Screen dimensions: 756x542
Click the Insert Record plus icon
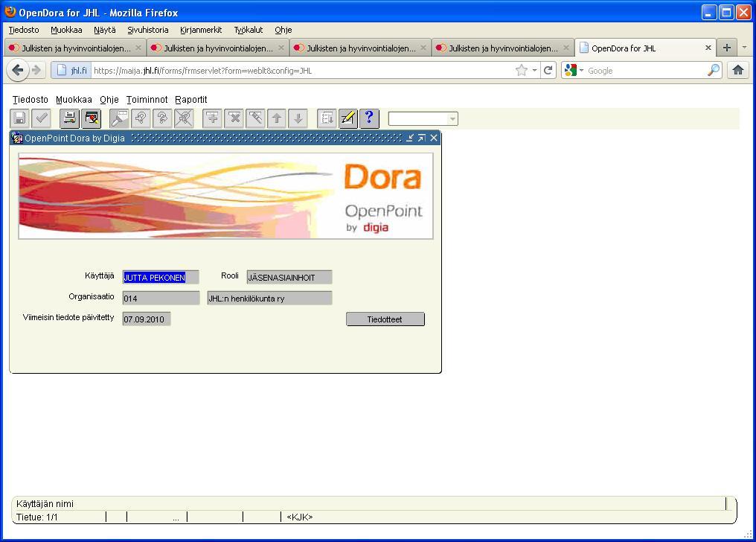click(x=212, y=118)
